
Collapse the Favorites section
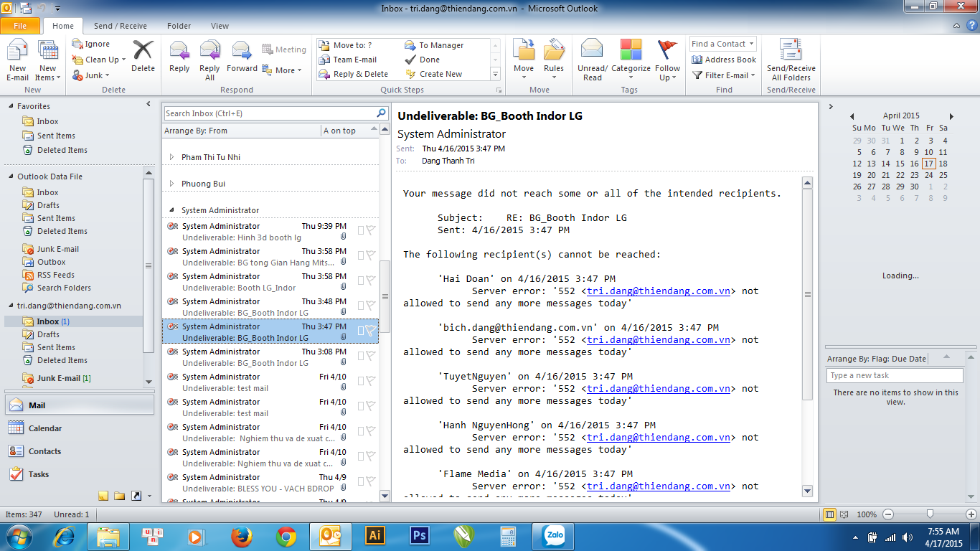pyautogui.click(x=11, y=106)
